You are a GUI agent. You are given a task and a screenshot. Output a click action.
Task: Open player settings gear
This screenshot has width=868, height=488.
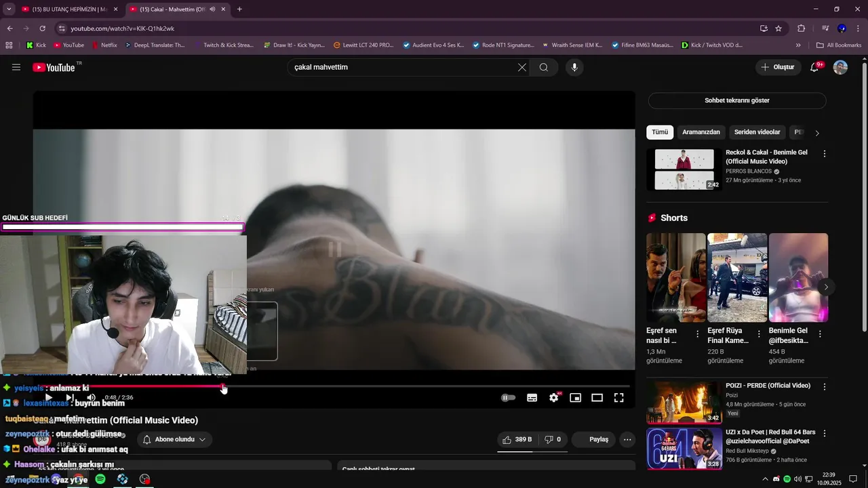point(554,398)
